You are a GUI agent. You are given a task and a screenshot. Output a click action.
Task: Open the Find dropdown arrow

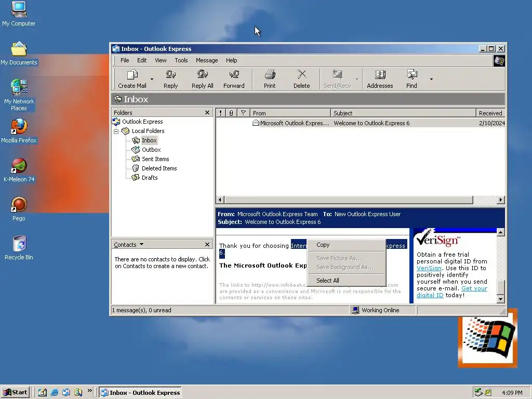[431, 79]
